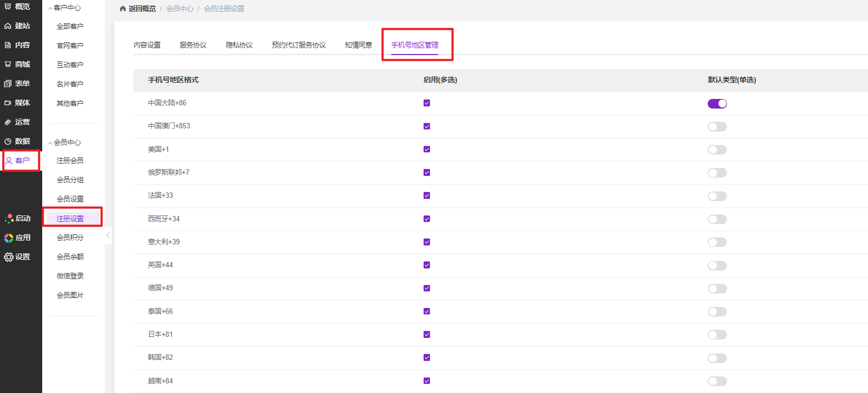Open 会员积分 in the submenu

70,237
